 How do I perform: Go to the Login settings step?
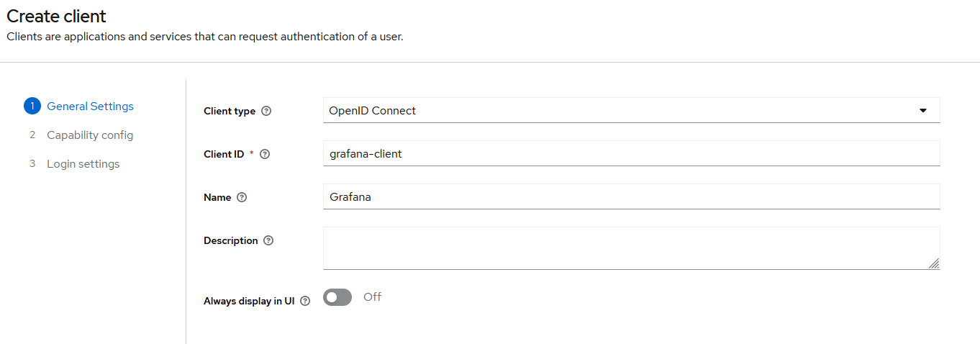point(83,164)
